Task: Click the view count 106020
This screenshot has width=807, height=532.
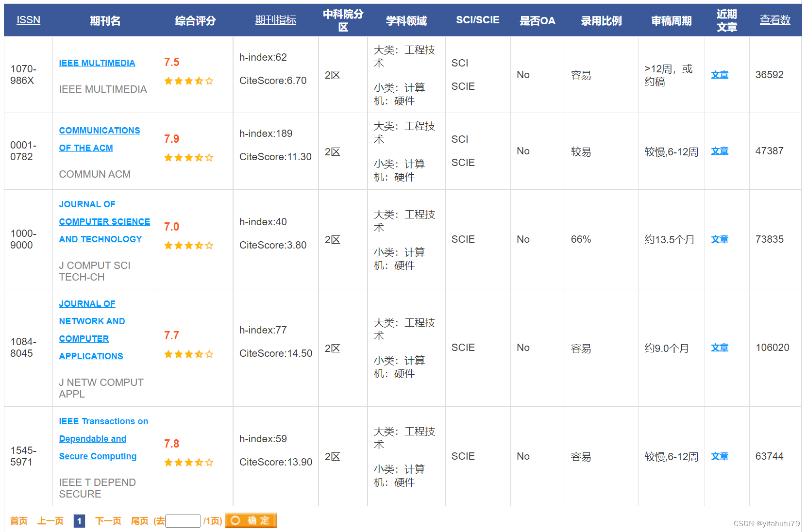Action: tap(773, 348)
